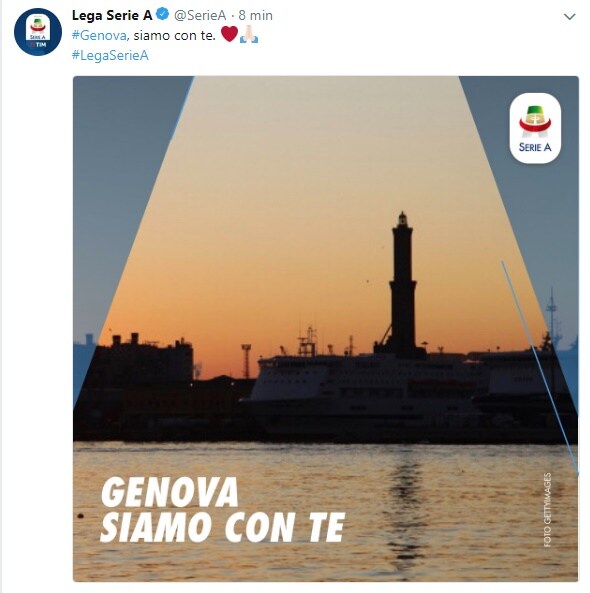The height and width of the screenshot is (593, 590).
Task: Click the FOTO GETTYIMAGES credit text
Action: tap(547, 509)
